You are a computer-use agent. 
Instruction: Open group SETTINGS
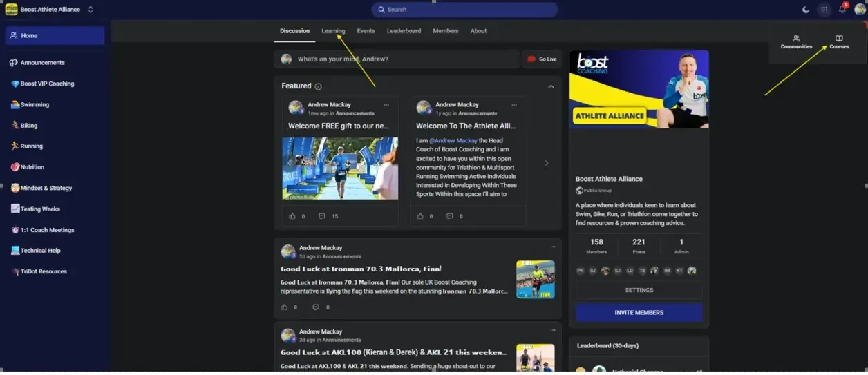tap(639, 291)
